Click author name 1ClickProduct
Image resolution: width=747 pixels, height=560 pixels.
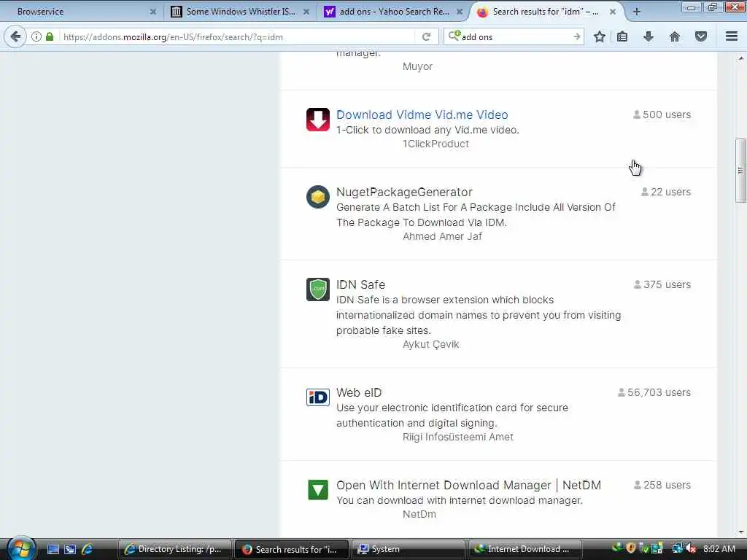click(x=436, y=144)
